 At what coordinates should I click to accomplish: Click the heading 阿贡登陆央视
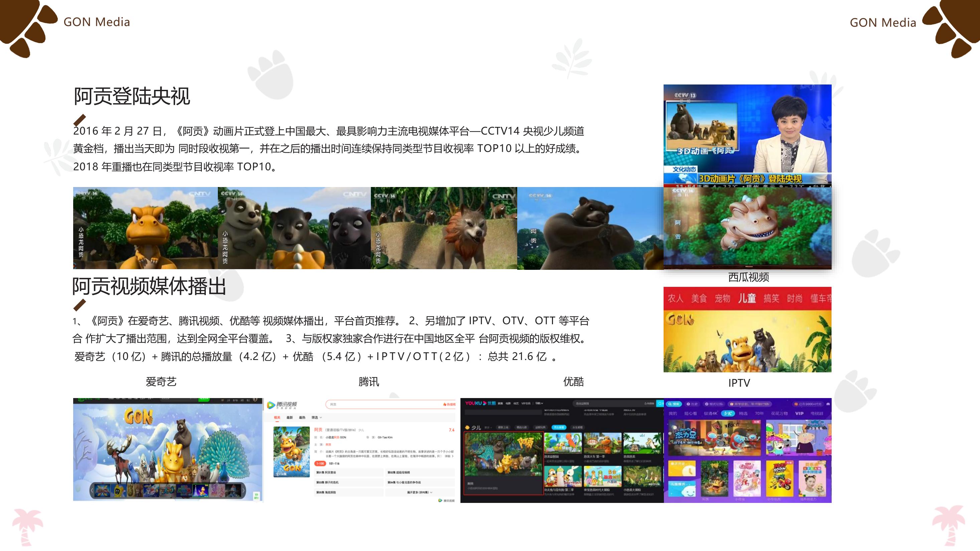(132, 96)
